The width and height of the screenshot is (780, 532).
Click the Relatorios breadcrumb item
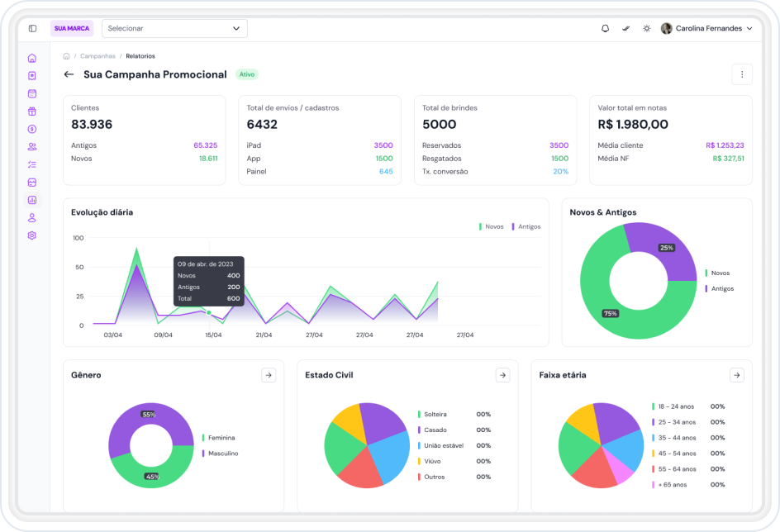pos(140,56)
